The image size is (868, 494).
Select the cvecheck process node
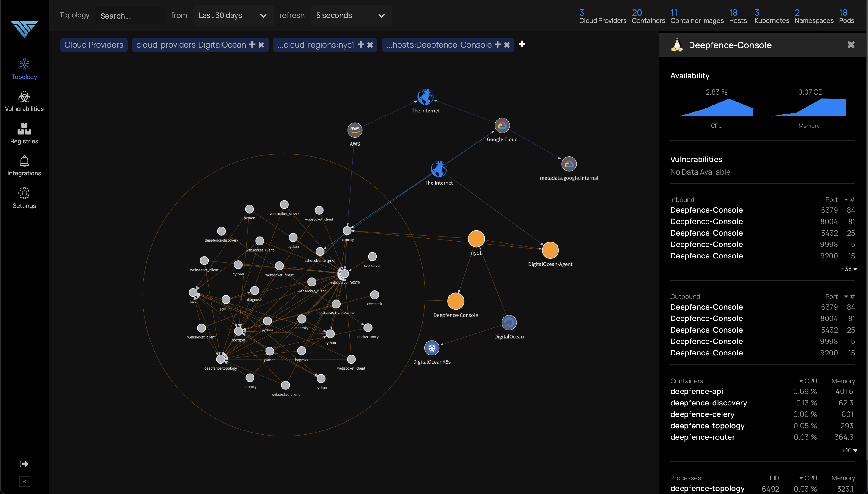374,295
